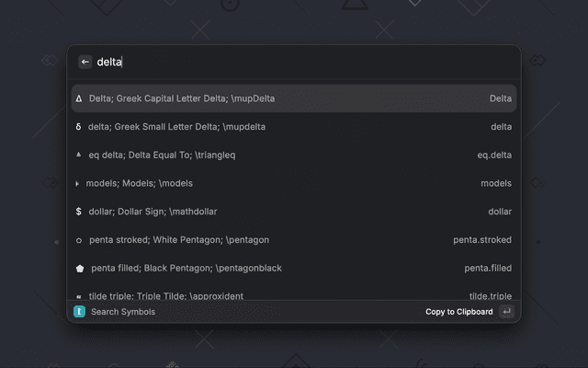Click the back arrow button

[x=85, y=62]
